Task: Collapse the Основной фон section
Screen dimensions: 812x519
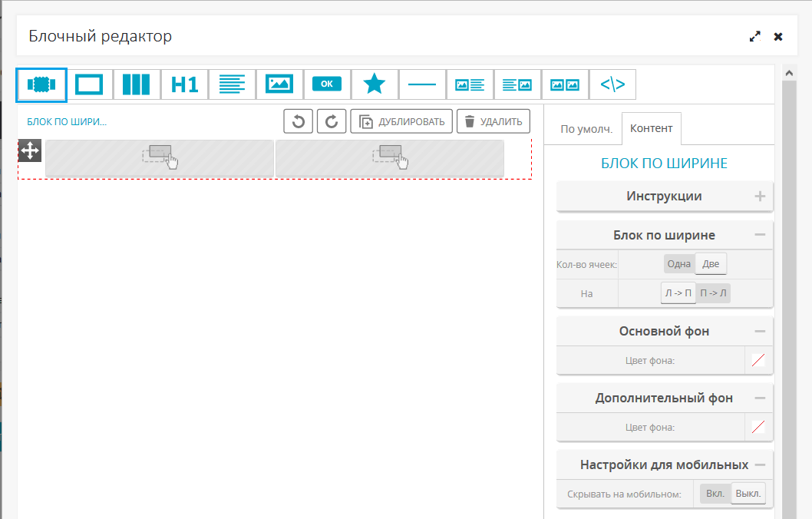Action: [760, 332]
